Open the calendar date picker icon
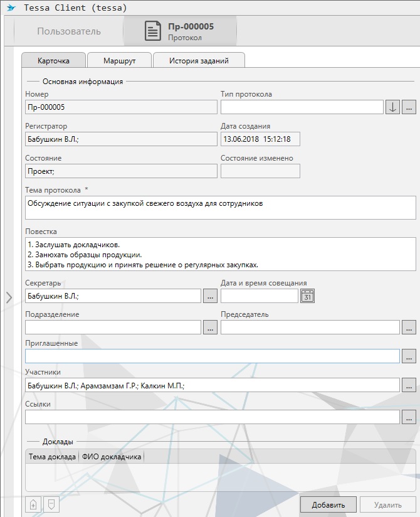The height and width of the screenshot is (517, 420). 307,296
